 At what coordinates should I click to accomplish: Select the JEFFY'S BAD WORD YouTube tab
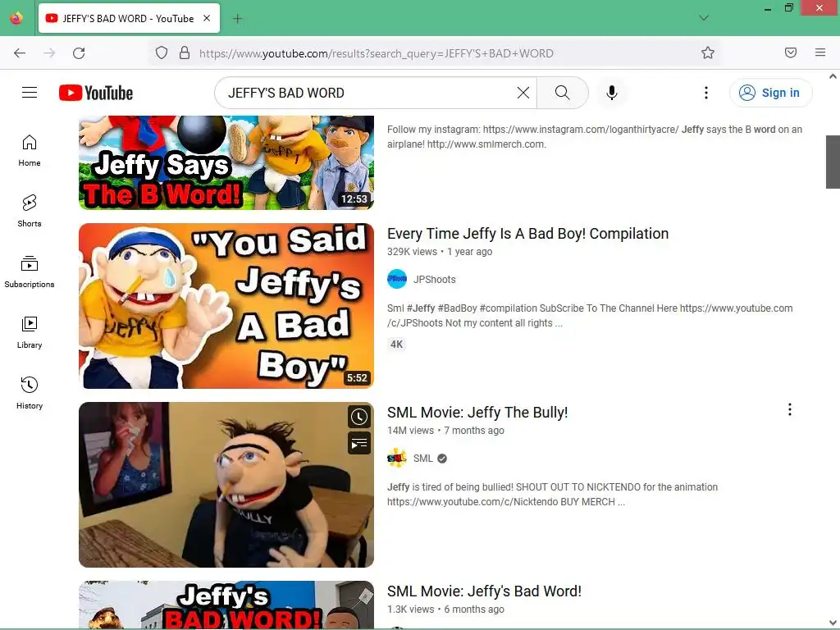pos(129,18)
